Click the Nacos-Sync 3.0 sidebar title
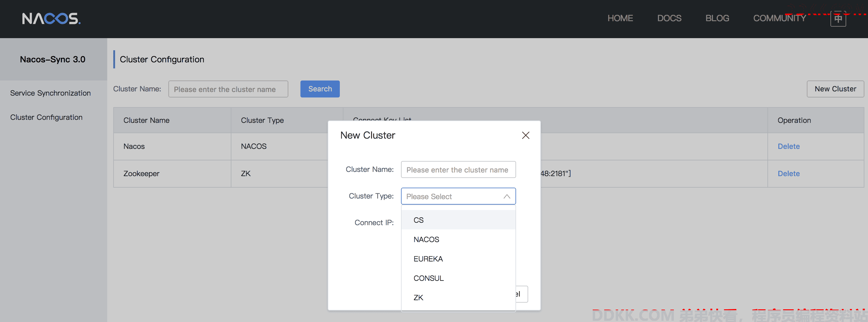868x322 pixels. coord(53,59)
